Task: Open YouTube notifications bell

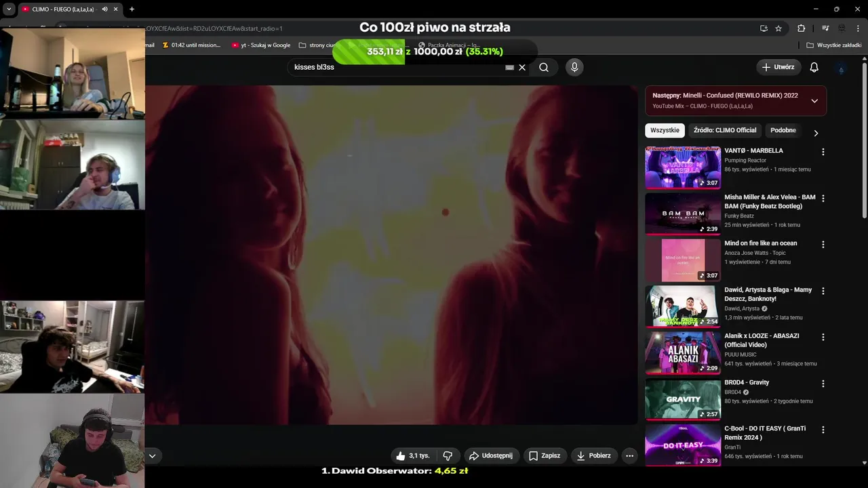Action: 814,67
